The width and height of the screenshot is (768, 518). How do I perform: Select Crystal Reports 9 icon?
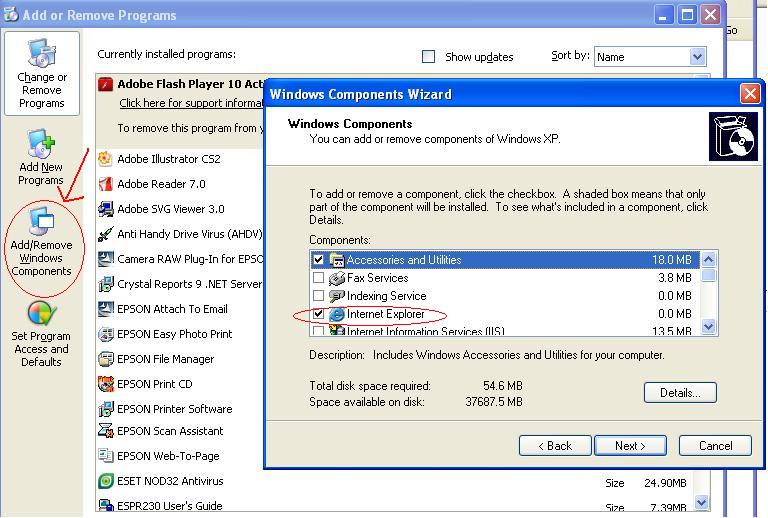point(105,284)
